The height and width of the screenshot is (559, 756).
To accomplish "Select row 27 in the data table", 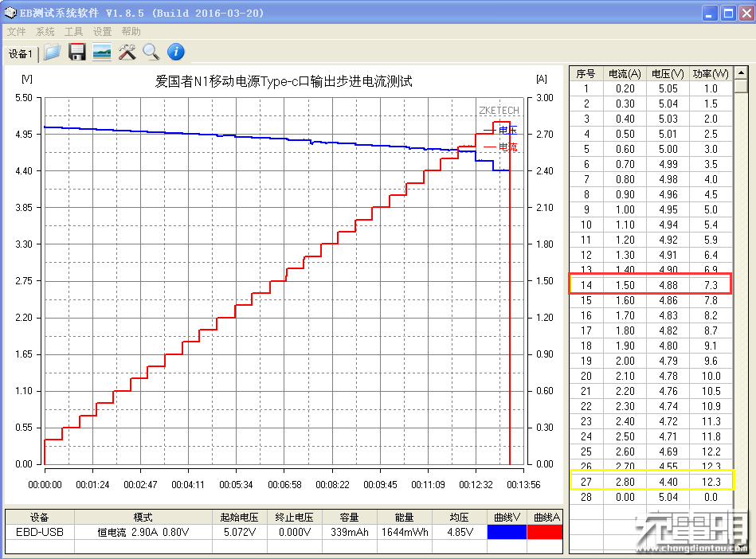I will point(650,482).
